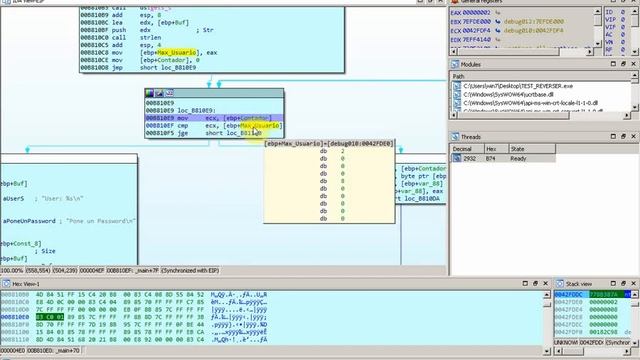Select the TEST_REVERSER.exe module row
Image resolution: width=640 pixels, height=360 pixels.
tap(540, 86)
